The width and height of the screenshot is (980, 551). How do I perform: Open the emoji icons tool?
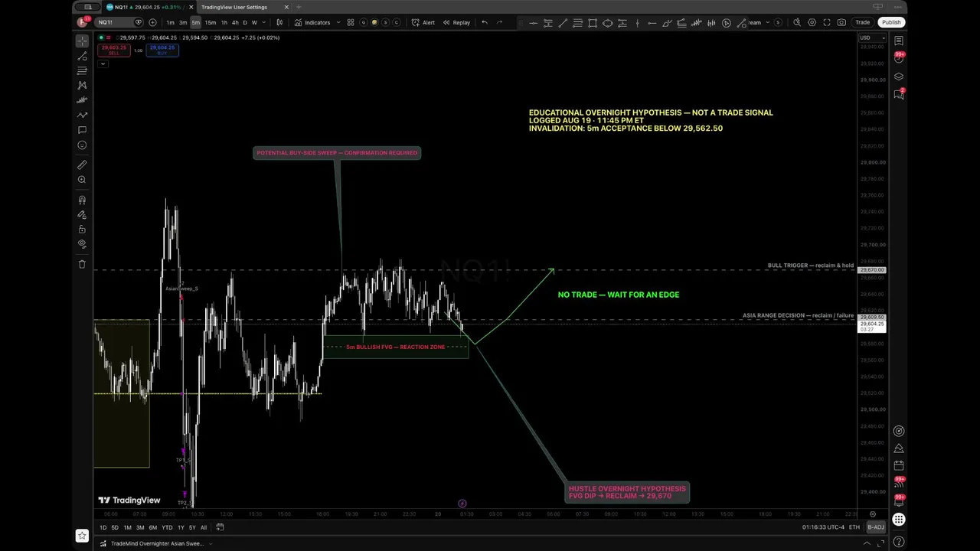pyautogui.click(x=82, y=145)
